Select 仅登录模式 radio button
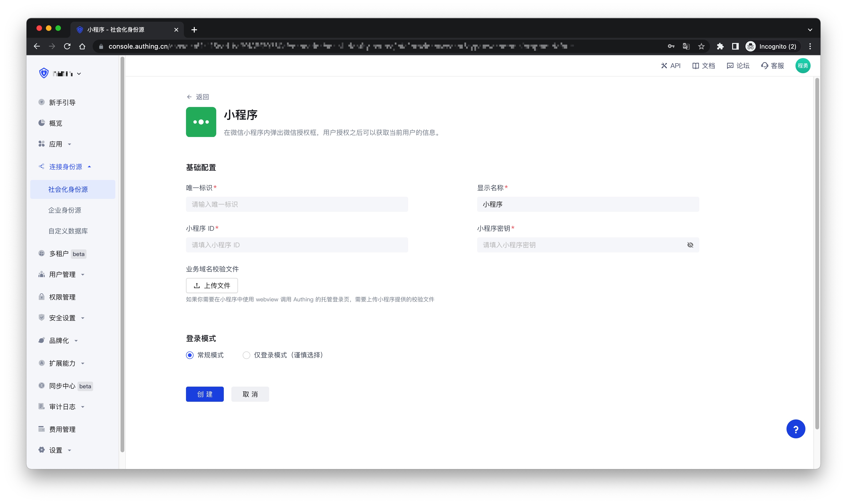847x504 pixels. [x=246, y=355]
